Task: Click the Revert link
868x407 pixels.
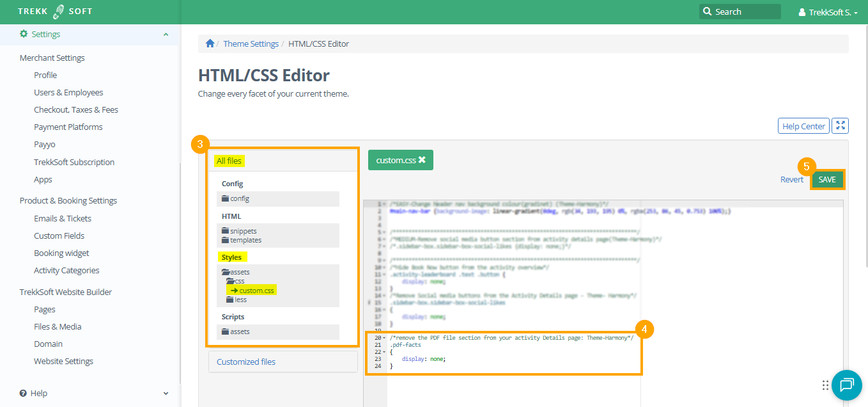Action: click(x=791, y=180)
